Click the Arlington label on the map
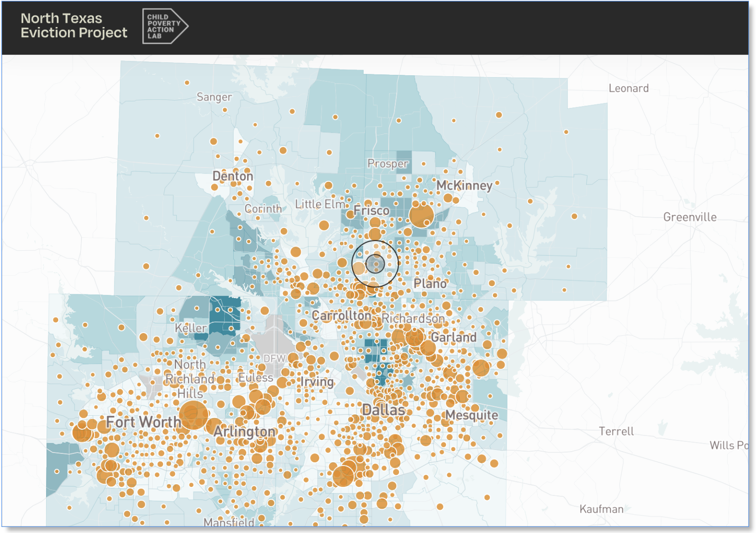This screenshot has height=533, width=756. click(244, 432)
